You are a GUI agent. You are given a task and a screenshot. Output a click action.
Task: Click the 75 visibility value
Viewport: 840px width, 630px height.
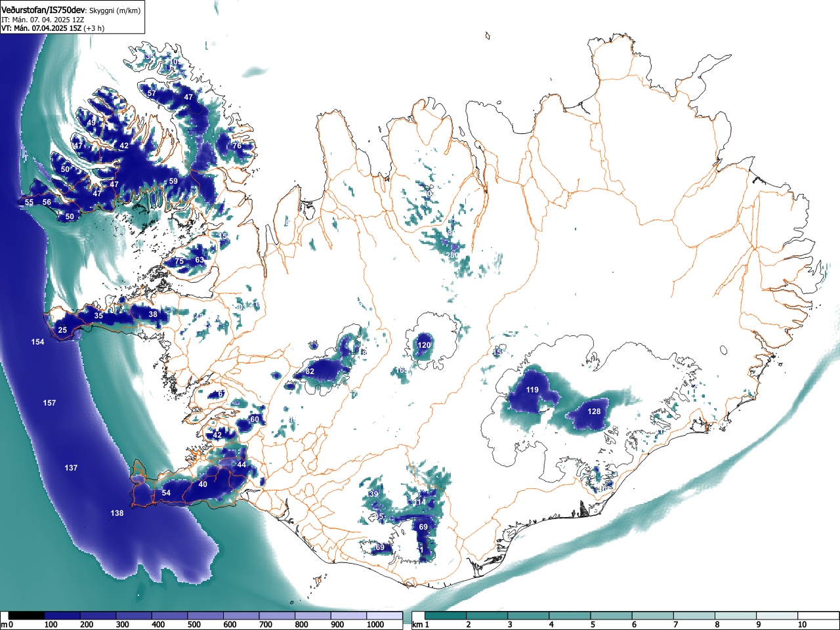tap(179, 261)
